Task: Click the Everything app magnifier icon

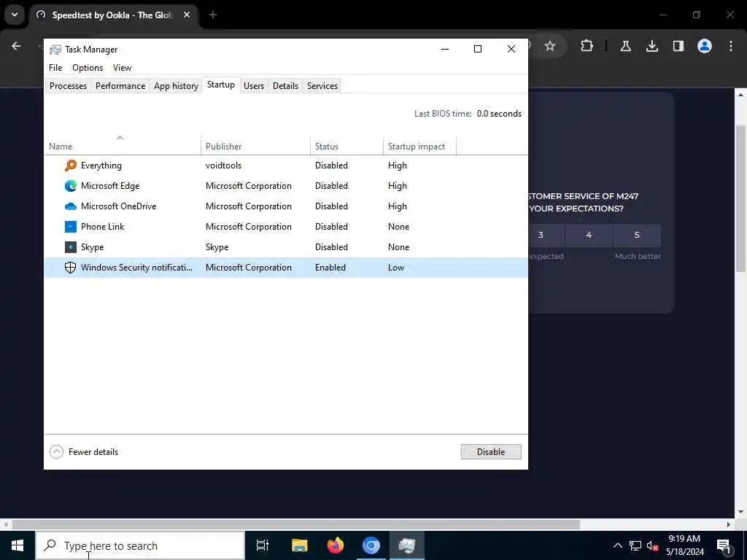Action: point(71,166)
